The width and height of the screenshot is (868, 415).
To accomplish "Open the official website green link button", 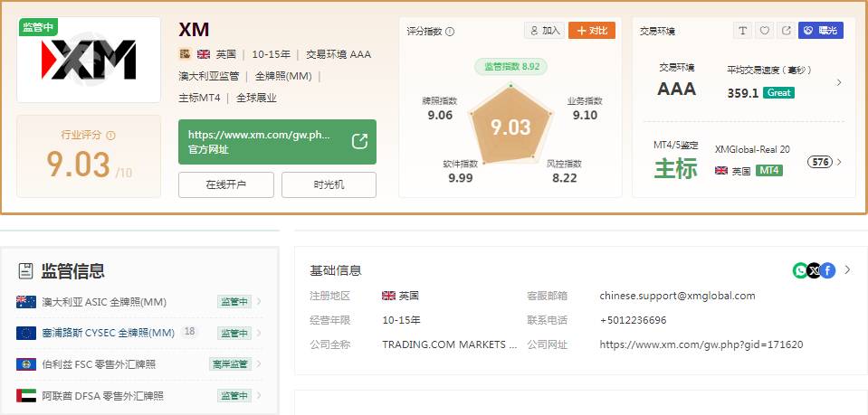I will (277, 142).
